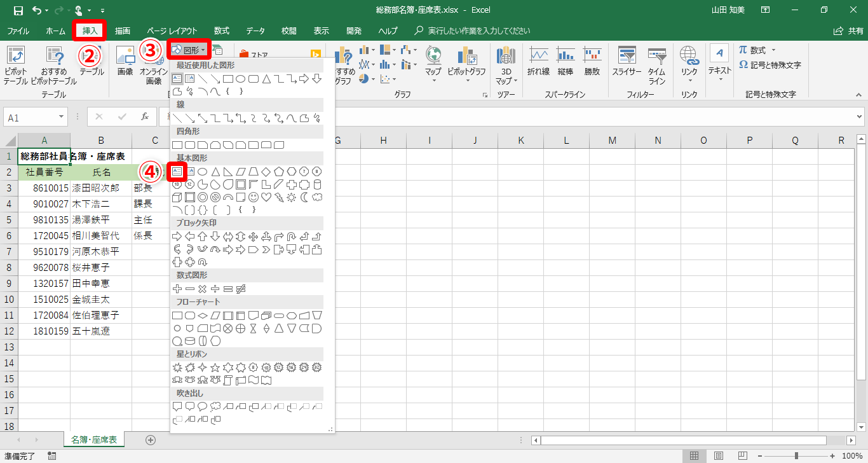
Task: Open the マップ chart tool
Action: [433, 66]
